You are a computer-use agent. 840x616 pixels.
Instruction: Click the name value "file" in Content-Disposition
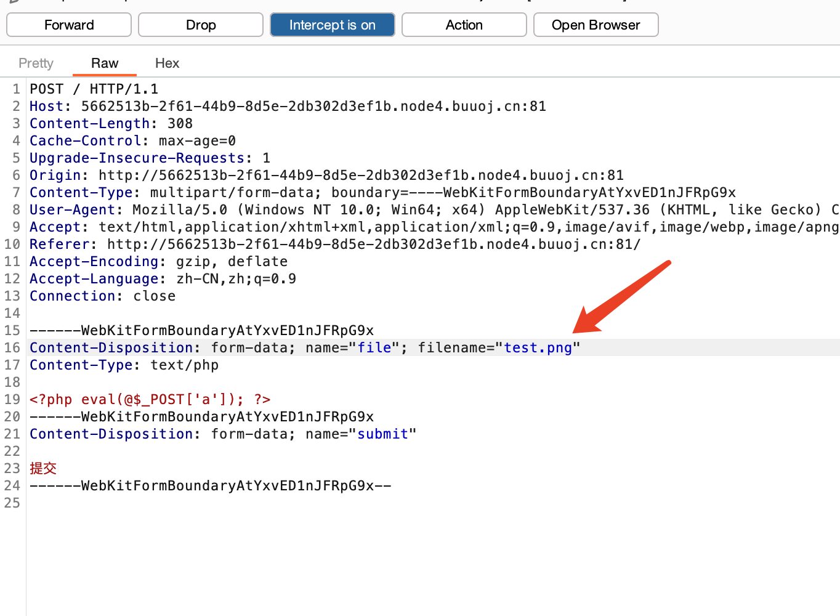[x=374, y=347]
